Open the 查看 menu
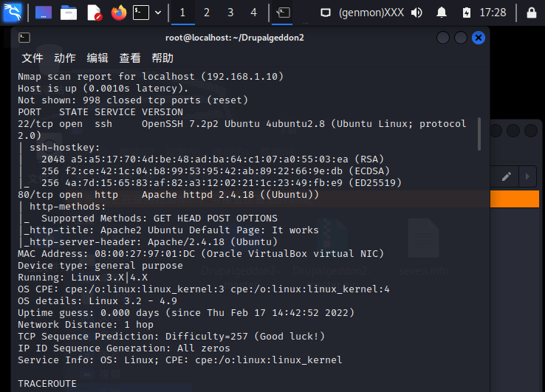This screenshot has width=545, height=392. [x=130, y=58]
